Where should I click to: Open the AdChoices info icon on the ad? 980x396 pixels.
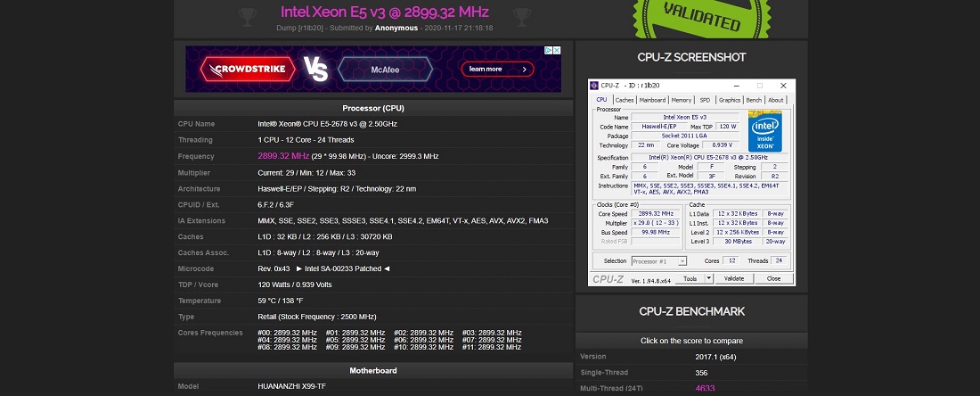coord(548,51)
